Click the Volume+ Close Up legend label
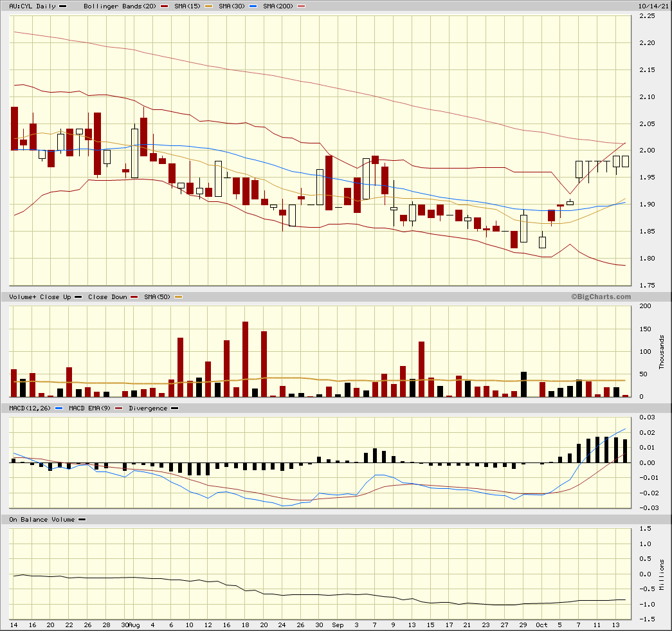 [x=40, y=297]
